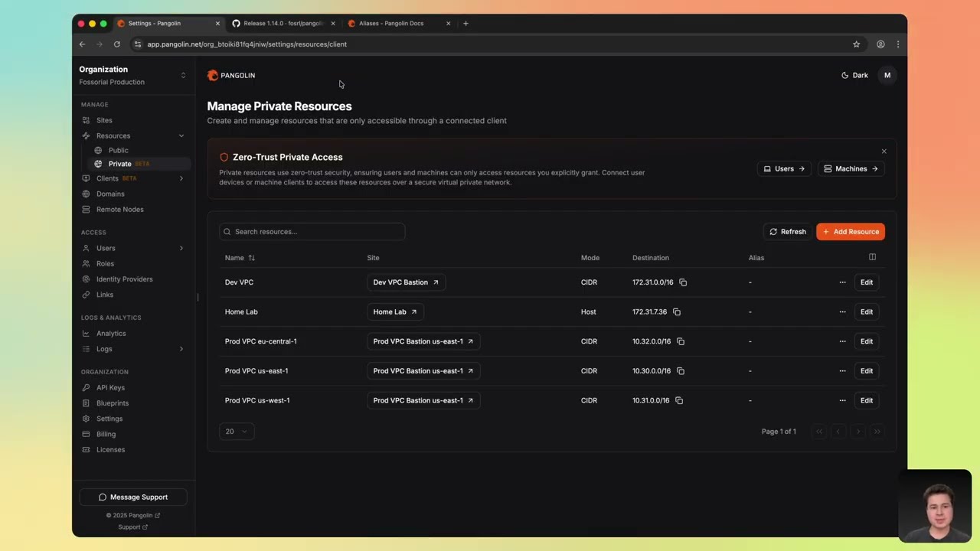Open the Chrome three-dot menu

(x=897, y=44)
